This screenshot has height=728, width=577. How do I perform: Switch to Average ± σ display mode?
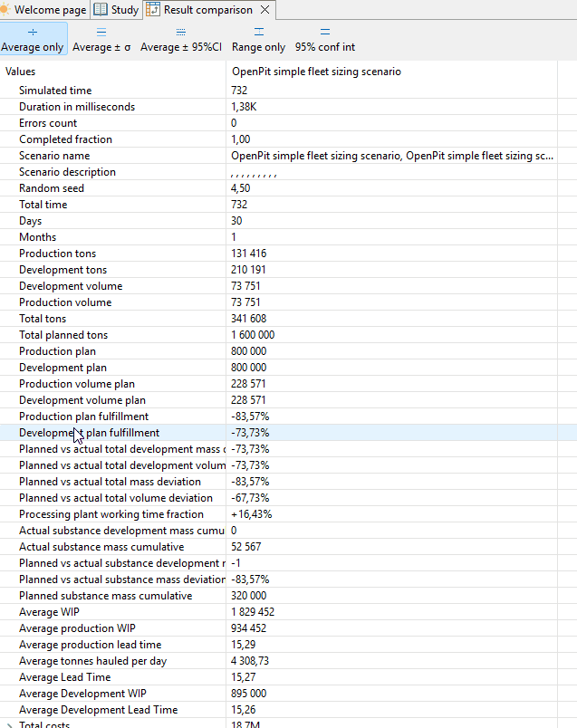(x=101, y=39)
